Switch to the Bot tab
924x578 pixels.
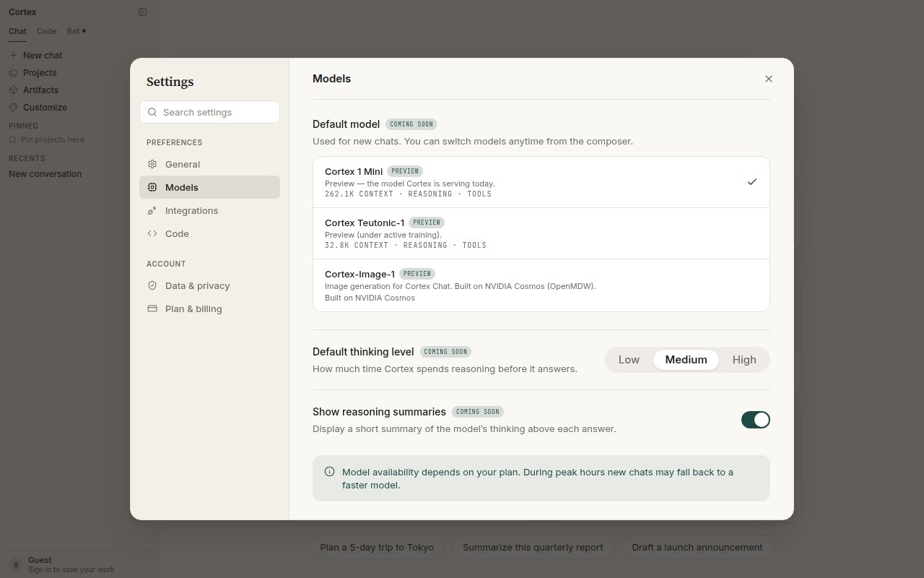75,31
